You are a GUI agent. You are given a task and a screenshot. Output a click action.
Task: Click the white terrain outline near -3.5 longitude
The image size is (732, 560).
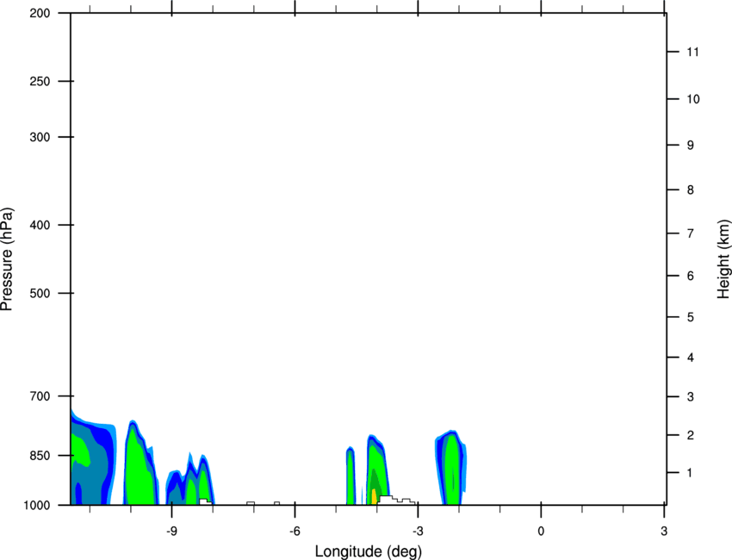point(396,501)
